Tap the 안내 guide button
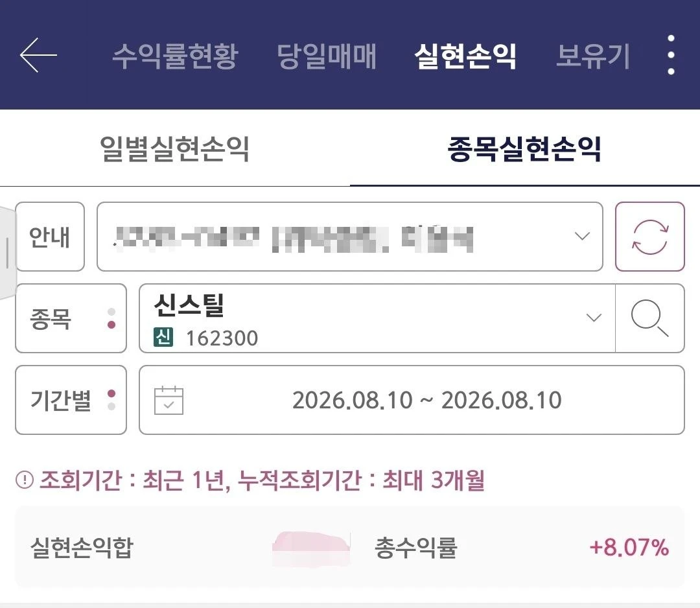The image size is (700, 608). pyautogui.click(x=50, y=237)
